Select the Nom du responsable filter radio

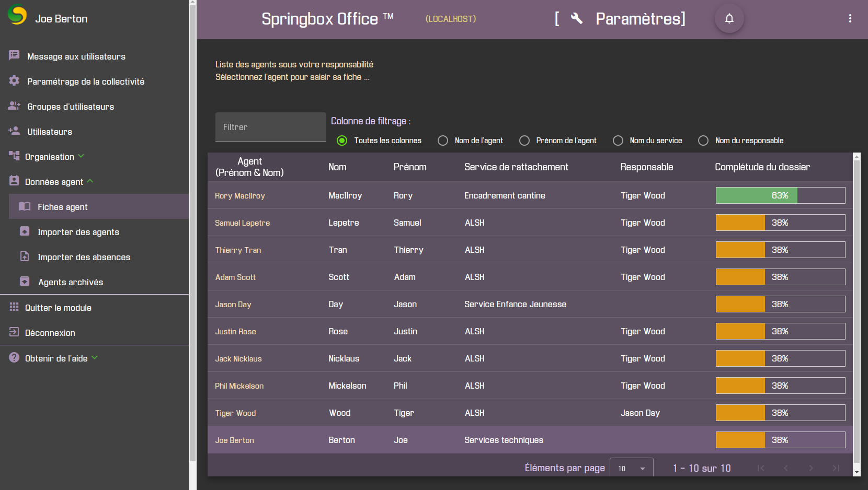[703, 141]
